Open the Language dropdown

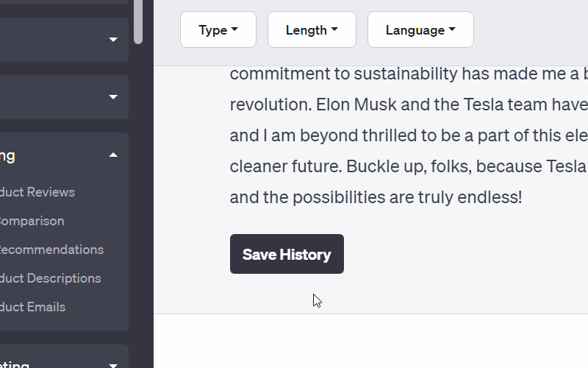point(420,30)
